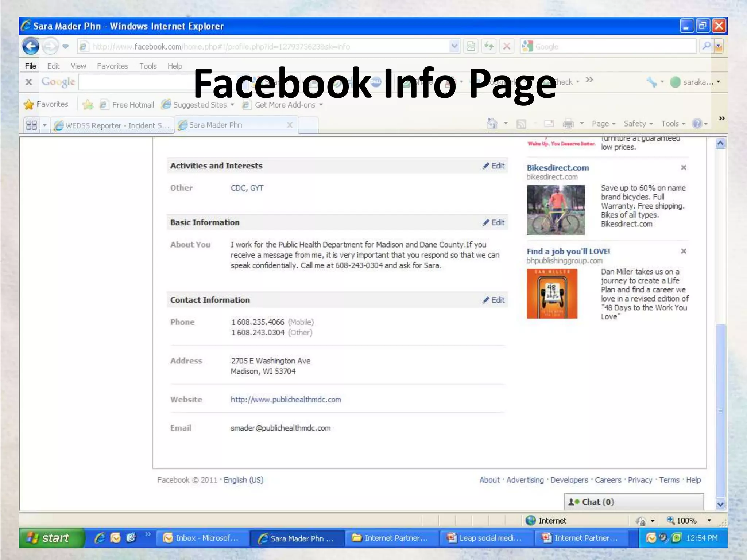Click the Forward navigation arrow
The height and width of the screenshot is (560, 747).
[50, 46]
